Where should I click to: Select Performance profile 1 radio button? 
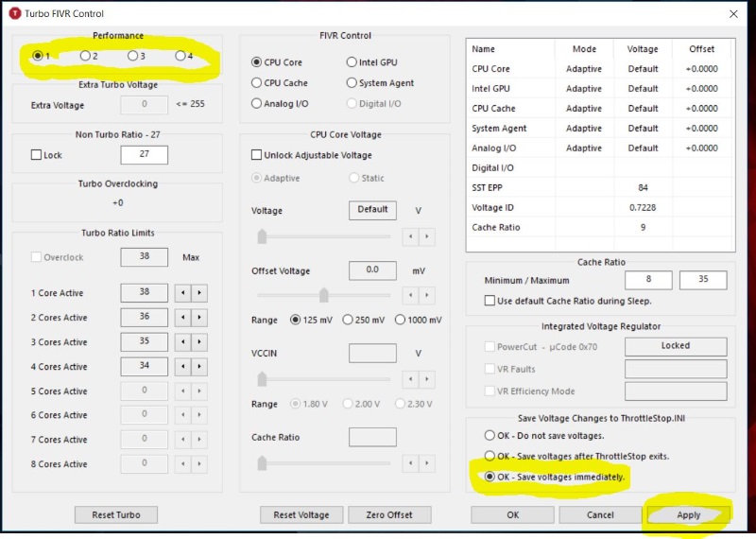pyautogui.click(x=38, y=56)
